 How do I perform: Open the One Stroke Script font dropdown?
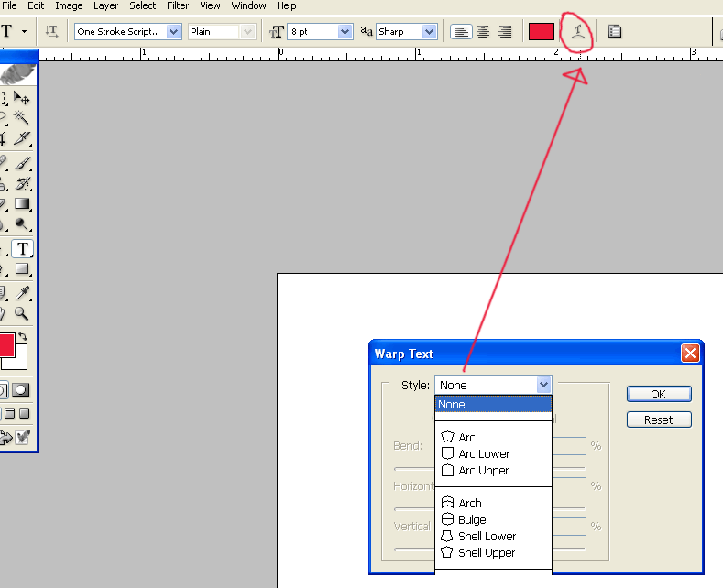174,32
